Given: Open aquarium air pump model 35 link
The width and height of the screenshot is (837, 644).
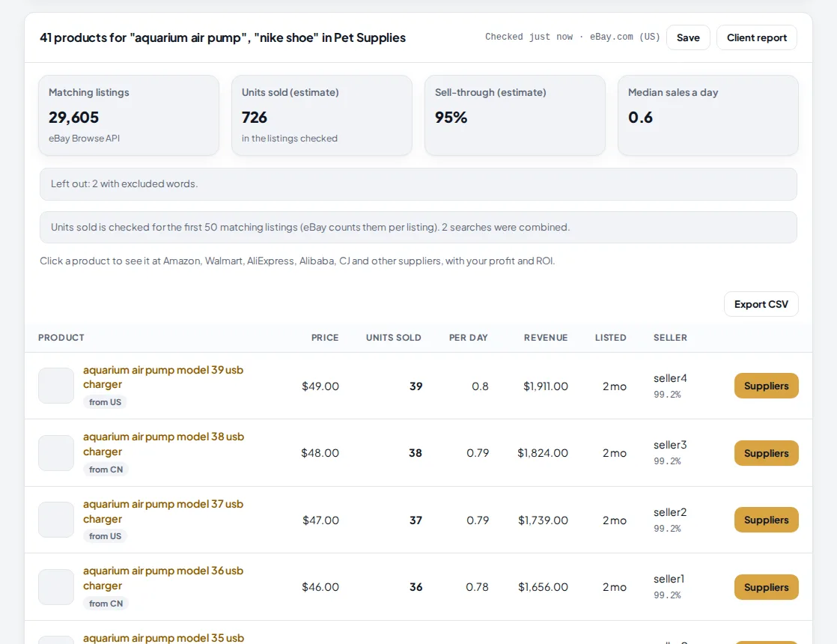Looking at the screenshot, I should click(x=163, y=637).
